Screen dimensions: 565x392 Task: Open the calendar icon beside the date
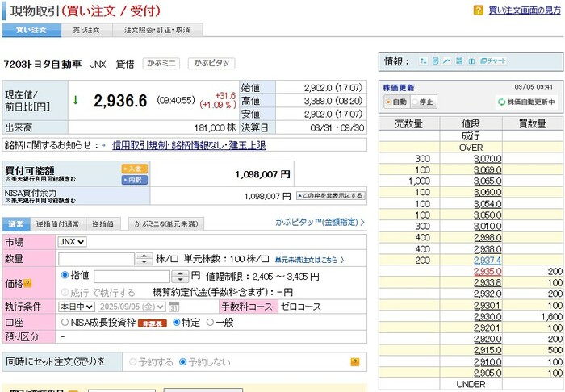point(174,307)
